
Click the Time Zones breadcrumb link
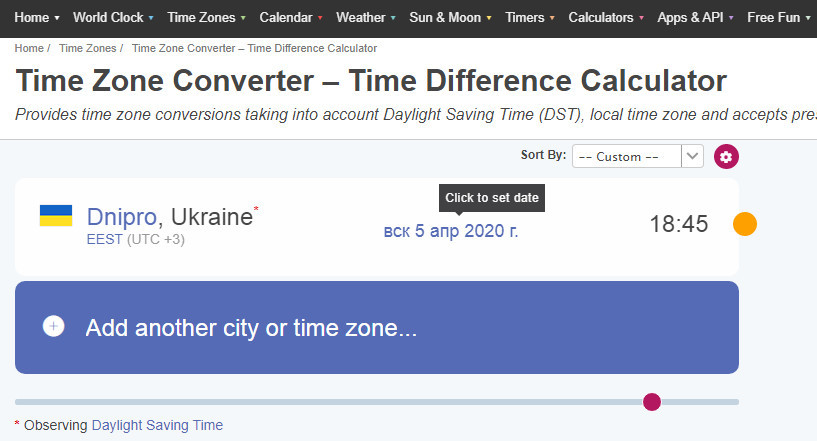(x=88, y=48)
